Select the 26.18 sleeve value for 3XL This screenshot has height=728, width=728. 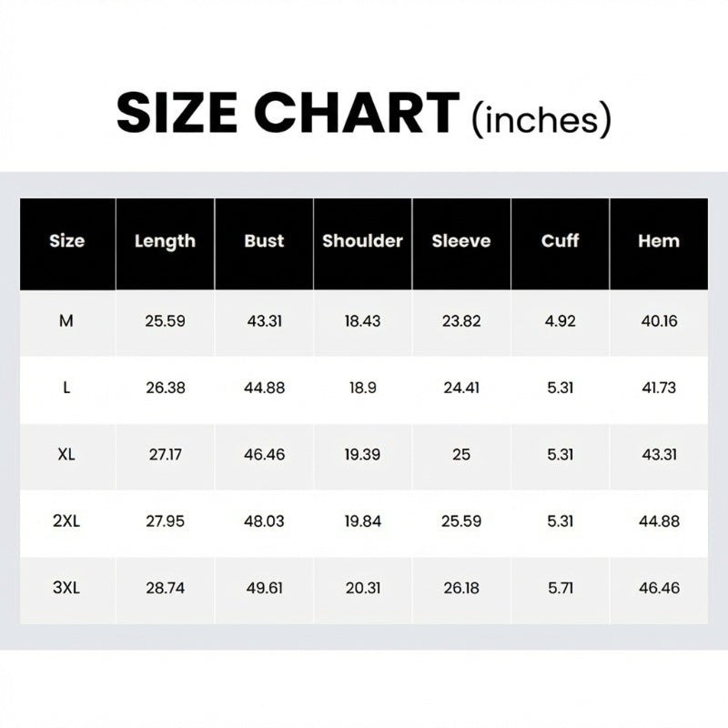(461, 588)
